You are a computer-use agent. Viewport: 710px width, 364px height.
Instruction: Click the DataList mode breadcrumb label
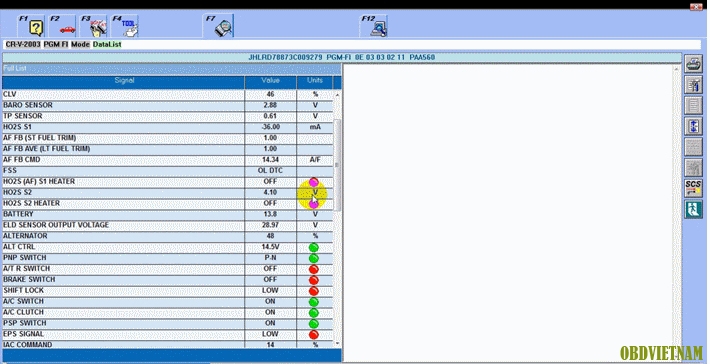click(x=107, y=44)
